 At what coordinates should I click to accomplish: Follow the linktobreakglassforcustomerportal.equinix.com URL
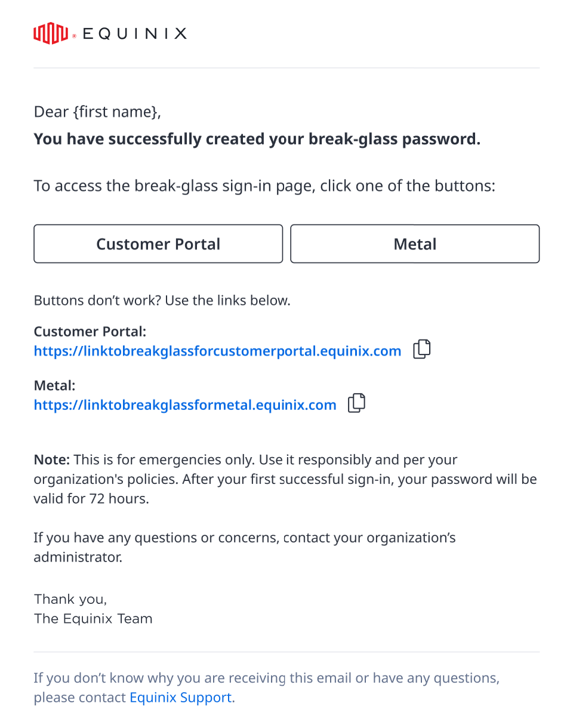pyautogui.click(x=217, y=351)
